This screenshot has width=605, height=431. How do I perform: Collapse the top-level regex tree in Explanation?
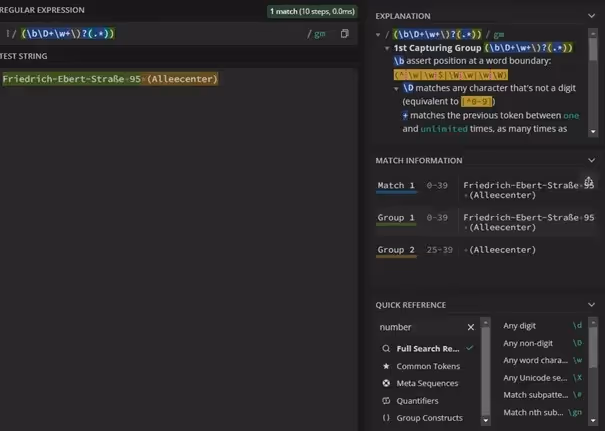point(378,35)
